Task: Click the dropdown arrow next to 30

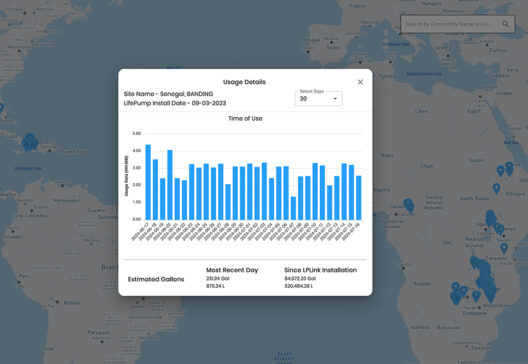Action: click(335, 99)
